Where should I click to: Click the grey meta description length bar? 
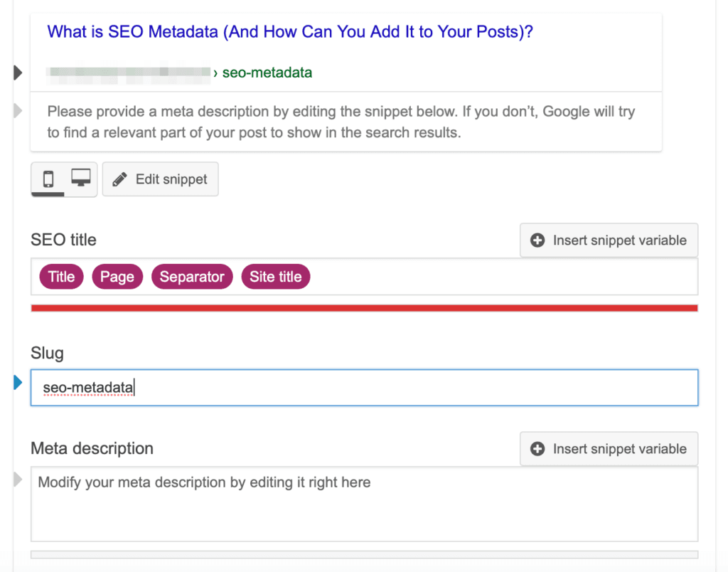[x=364, y=554]
